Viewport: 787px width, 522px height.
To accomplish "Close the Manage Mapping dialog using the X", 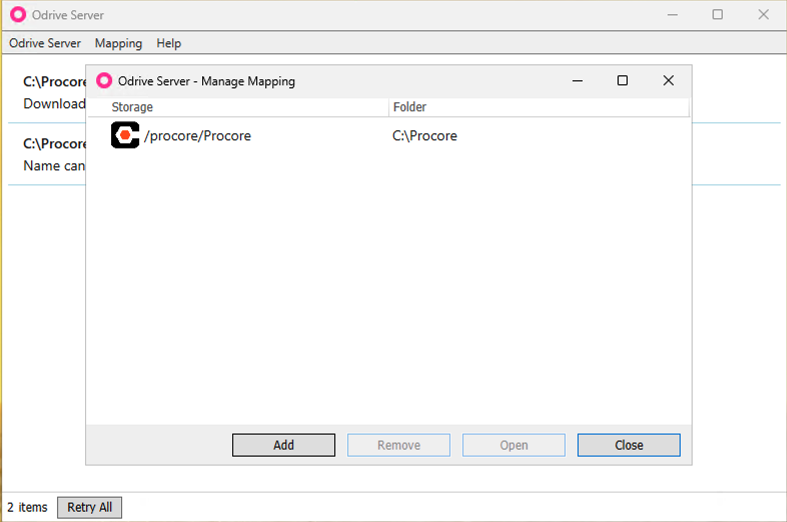I will pos(668,81).
